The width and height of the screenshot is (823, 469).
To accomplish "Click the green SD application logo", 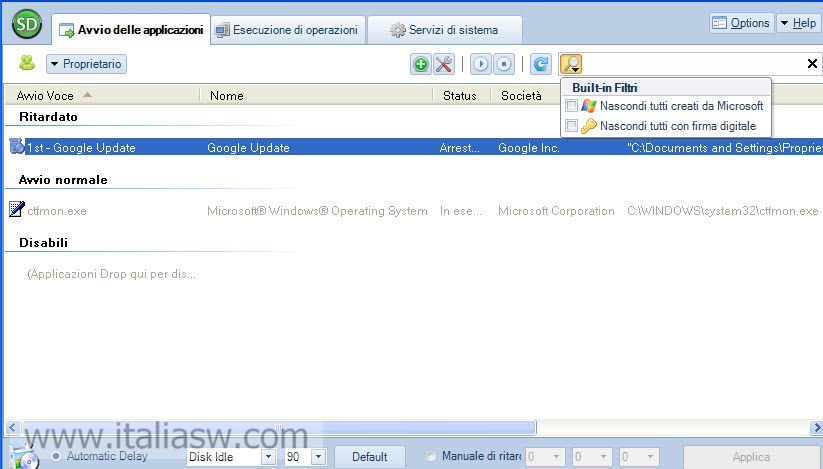I will tap(27, 24).
